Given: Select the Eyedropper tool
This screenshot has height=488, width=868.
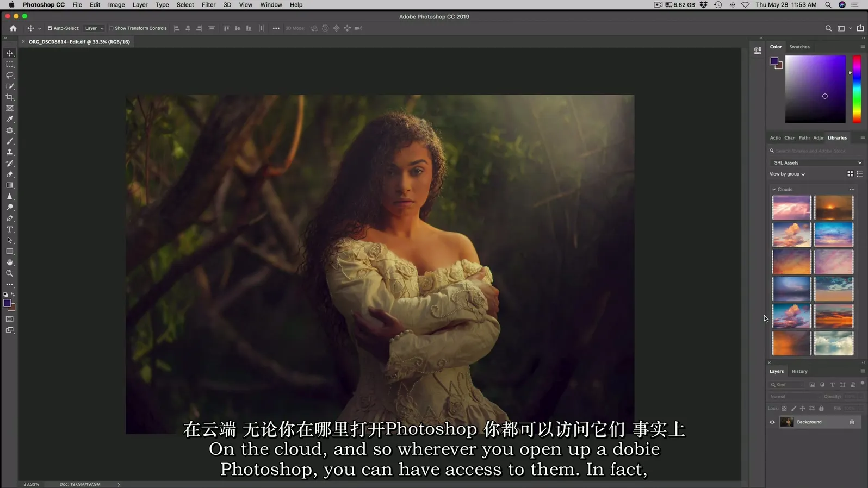Looking at the screenshot, I should click(x=10, y=119).
